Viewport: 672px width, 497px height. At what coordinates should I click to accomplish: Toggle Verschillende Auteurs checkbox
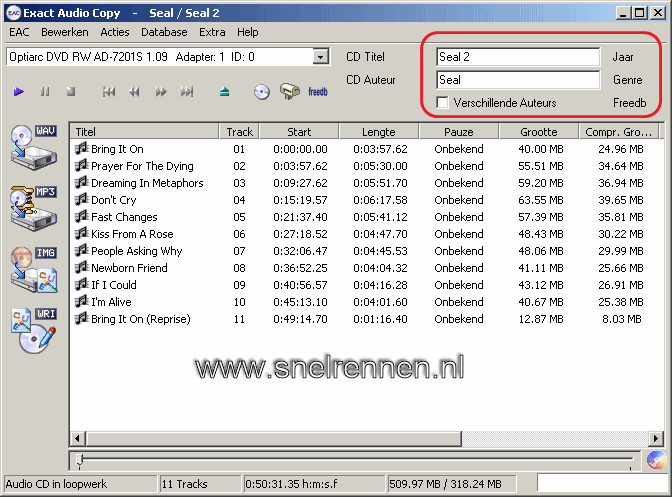coord(442,103)
